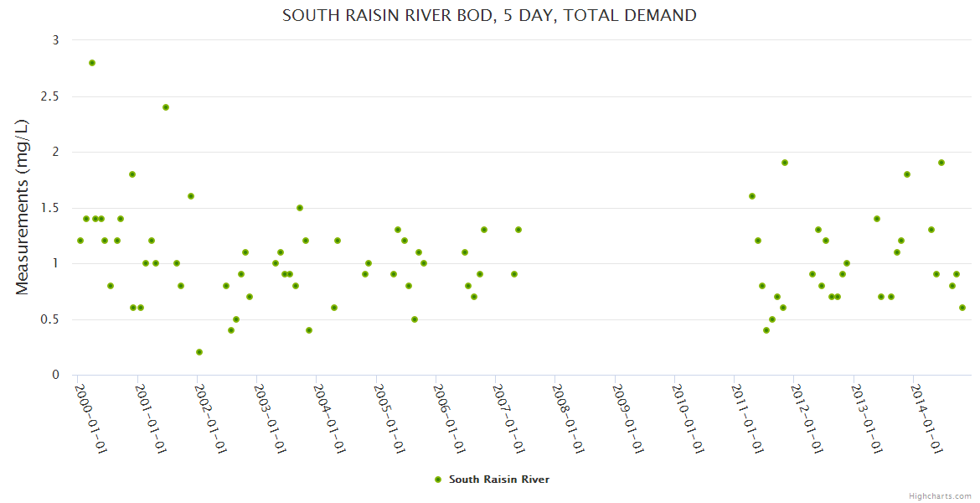Image resolution: width=980 pixels, height=503 pixels.
Task: Click the 2008-01-01 x-axis label
Action: click(566, 417)
